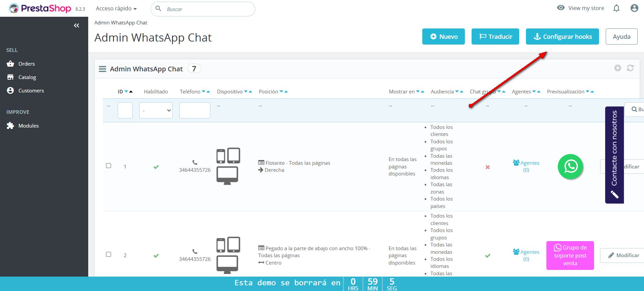
Task: Open Modules in the sidebar
Action: point(29,126)
